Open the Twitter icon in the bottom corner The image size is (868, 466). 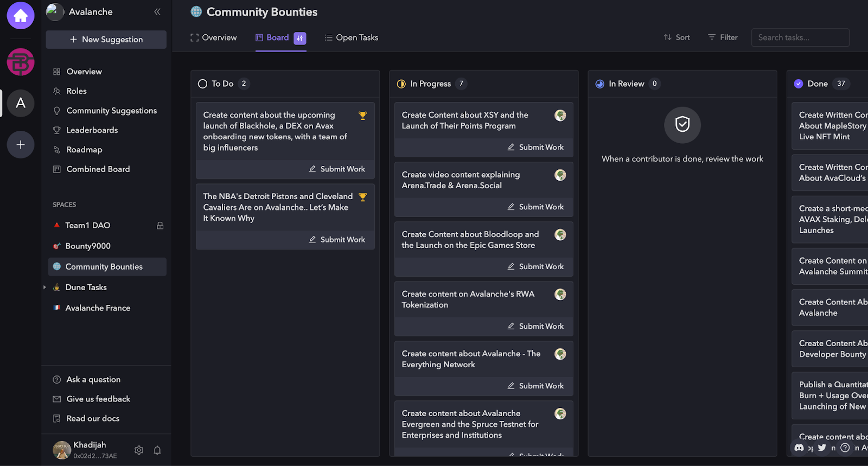(822, 448)
